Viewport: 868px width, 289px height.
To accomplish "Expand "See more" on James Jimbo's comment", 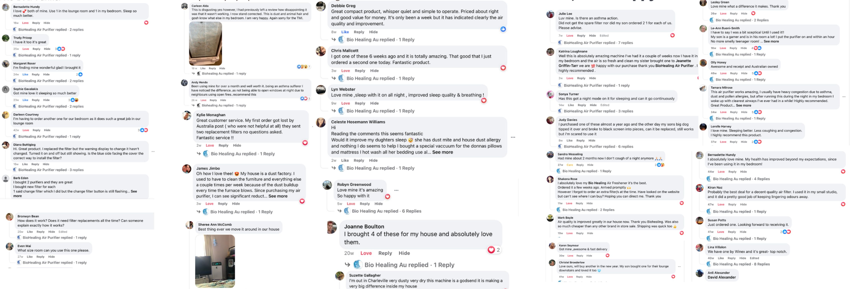I will pos(278,196).
